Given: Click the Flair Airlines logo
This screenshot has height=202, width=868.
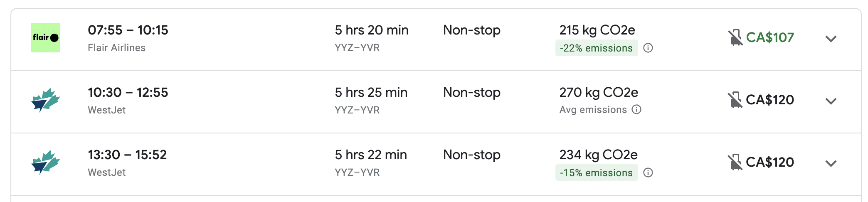Looking at the screenshot, I should pos(46,38).
